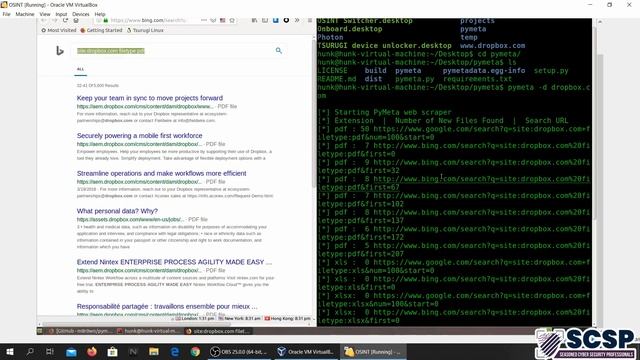The height and width of the screenshot is (360, 640).
Task: Open Most Visited bookmark folder
Action: click(x=59, y=30)
